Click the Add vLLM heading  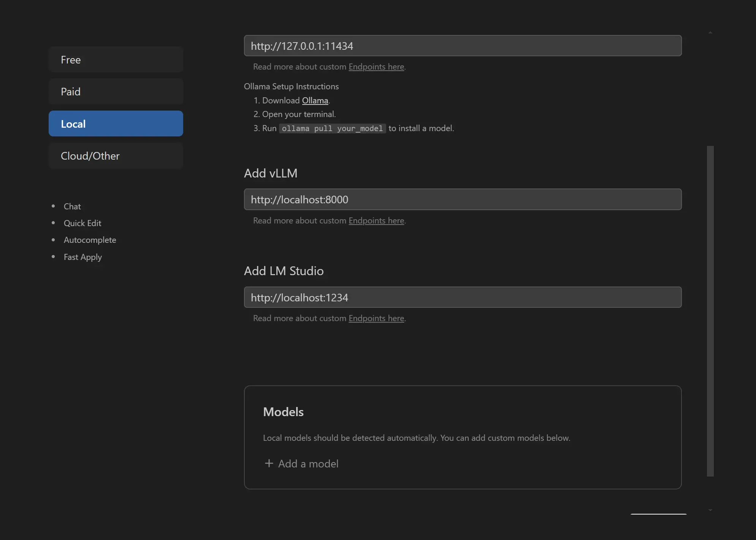(271, 173)
